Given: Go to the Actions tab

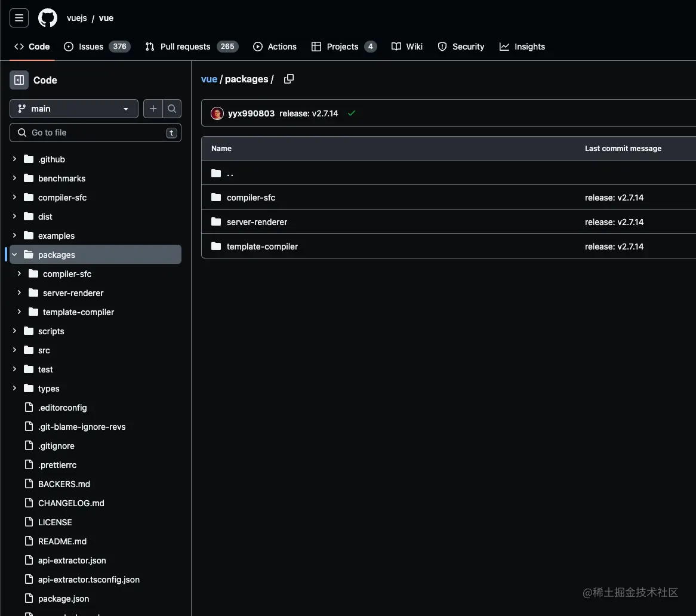Looking at the screenshot, I should pyautogui.click(x=275, y=47).
